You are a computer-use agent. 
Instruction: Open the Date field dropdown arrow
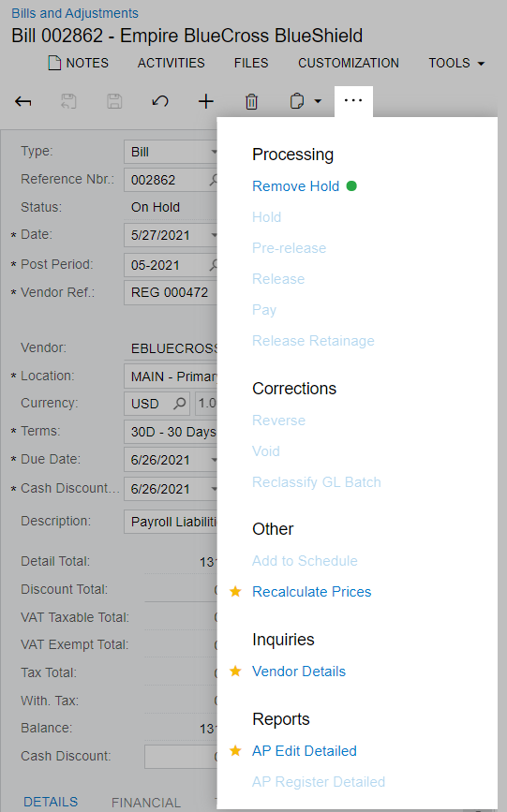click(214, 235)
